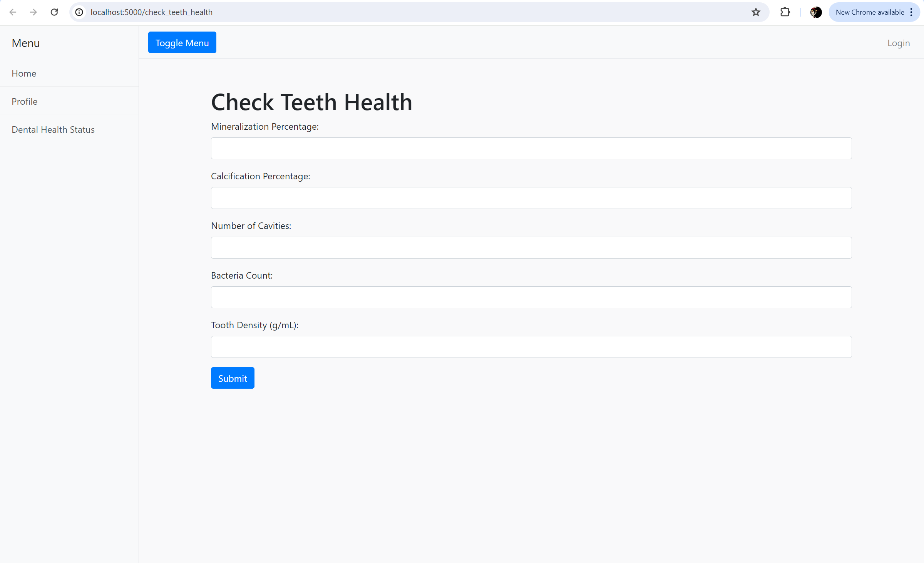The image size is (924, 563).
Task: Focus the Mineralization Percentage field
Action: tap(531, 148)
